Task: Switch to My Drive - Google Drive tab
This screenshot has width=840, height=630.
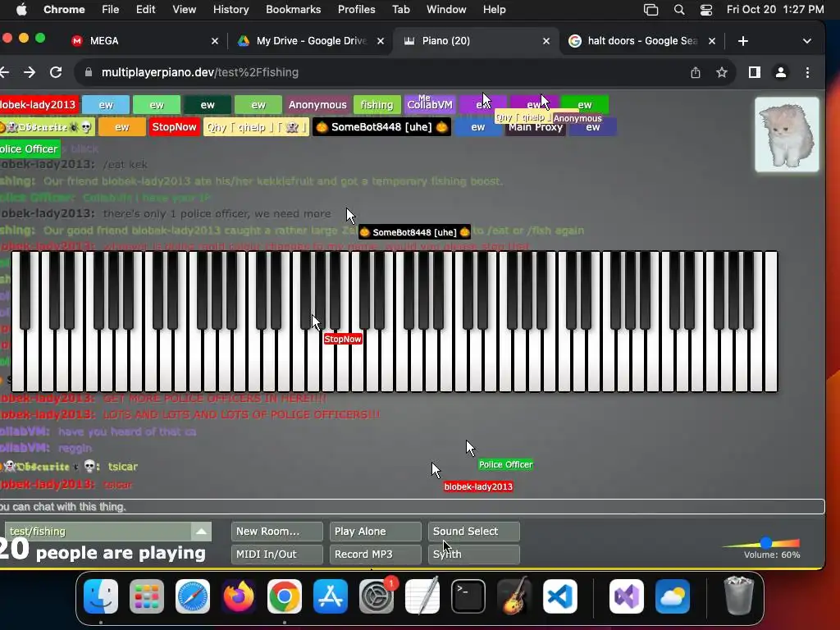Action: point(311,41)
